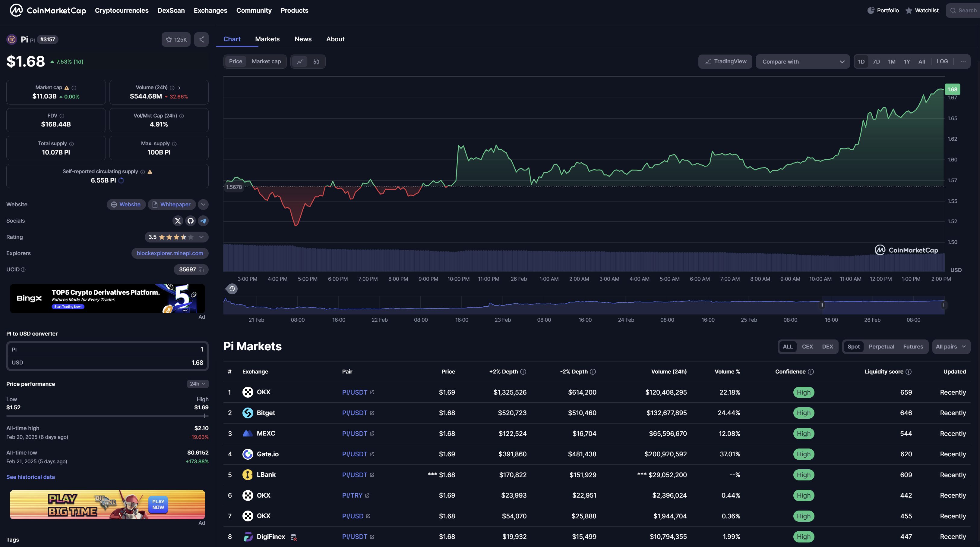Filter markets by CEX
980x547 pixels.
[807, 347]
